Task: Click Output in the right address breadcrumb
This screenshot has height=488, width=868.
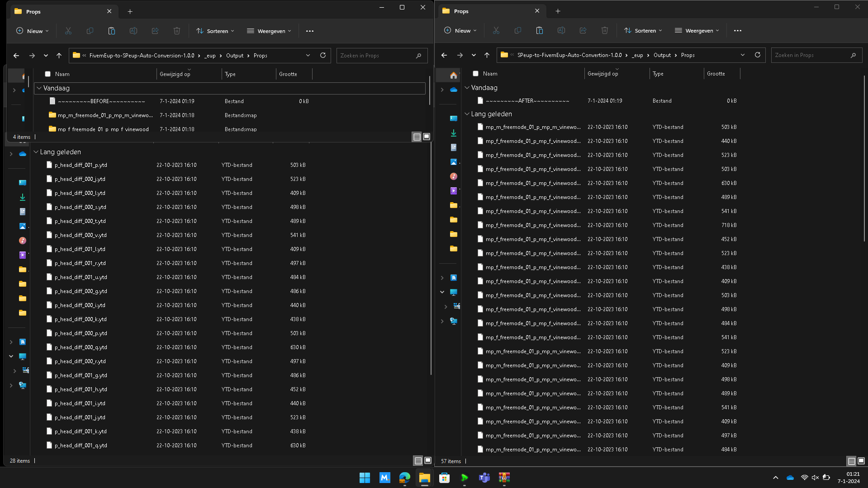Action: tap(662, 55)
